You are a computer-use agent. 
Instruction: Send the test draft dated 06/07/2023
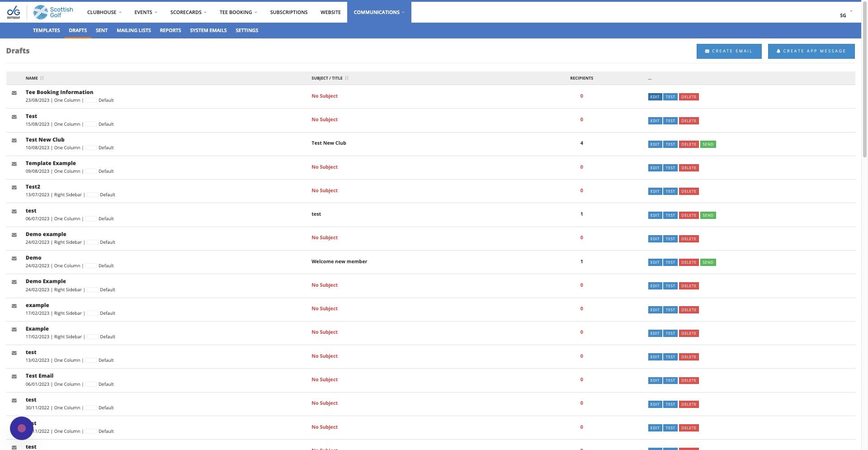pos(708,215)
